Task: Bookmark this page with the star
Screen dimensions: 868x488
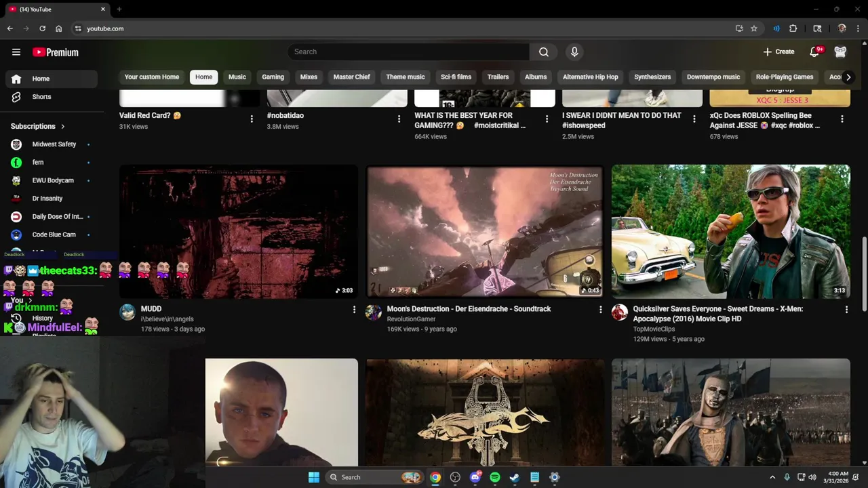Action: point(754,28)
